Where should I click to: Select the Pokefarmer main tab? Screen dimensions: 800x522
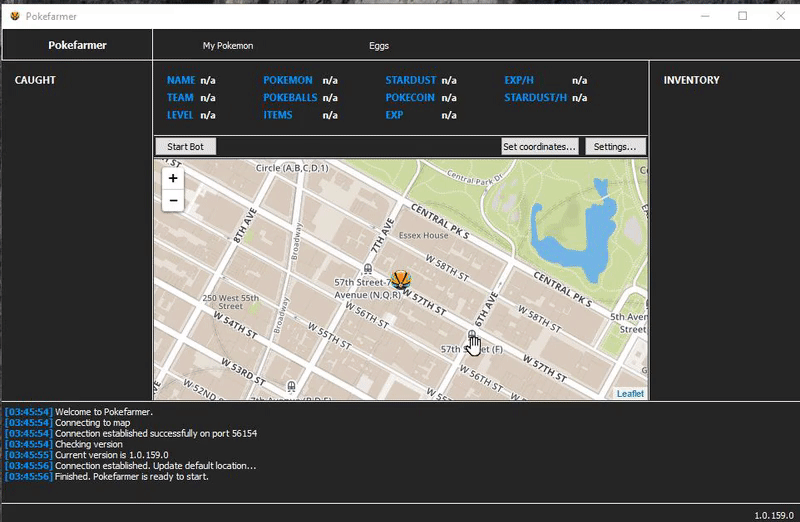78,45
